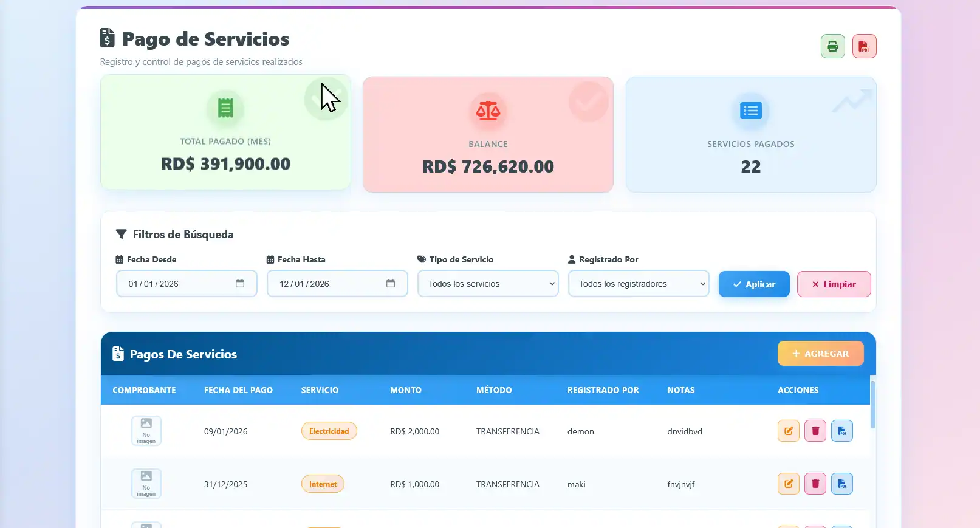Viewport: 980px width, 528px height.
Task: Click the Servicios Pagados count 22
Action: 751,166
